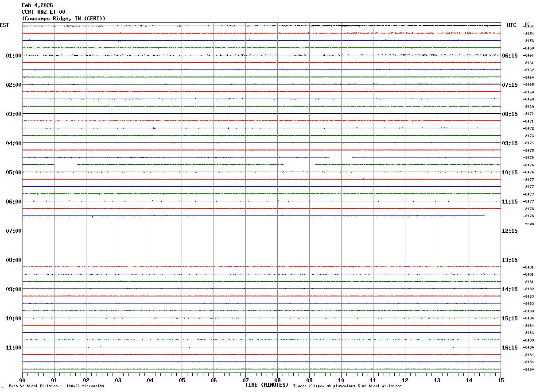The image size is (536, 392).
Task: Click minute 06 on the time axis
Action: coord(214,380)
